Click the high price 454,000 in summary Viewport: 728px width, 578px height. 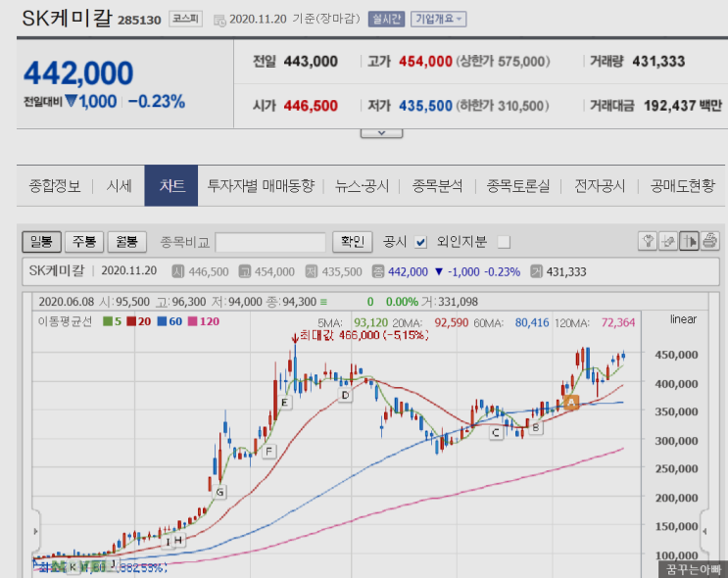tap(426, 62)
